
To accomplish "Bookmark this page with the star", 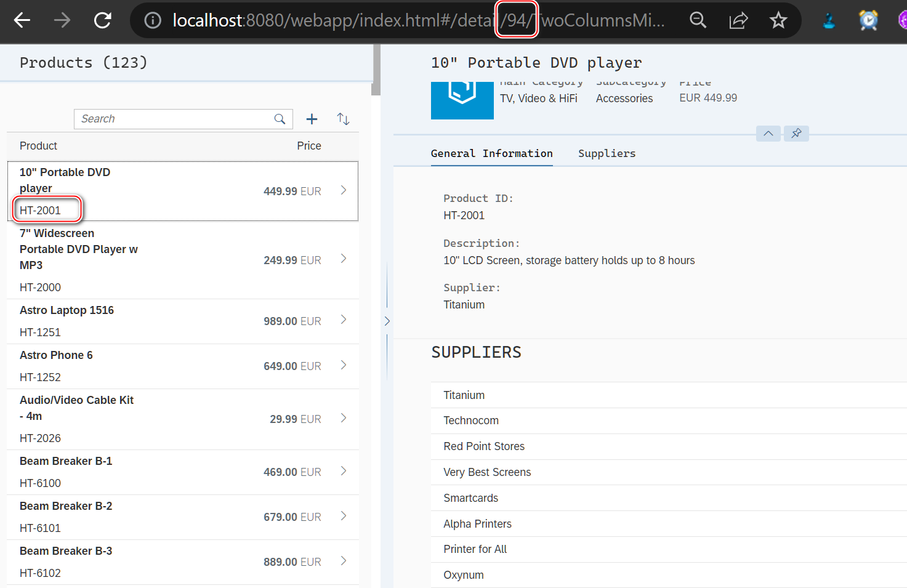I will pyautogui.click(x=778, y=20).
